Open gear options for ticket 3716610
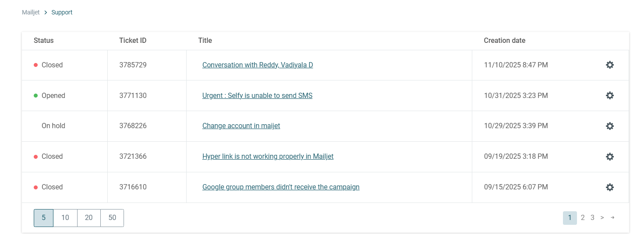This screenshot has height=234, width=644. 609,187
